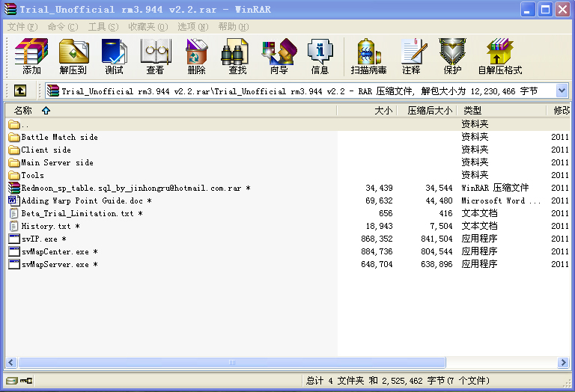Select the Tools folder icon
575x392 pixels.
(x=14, y=175)
